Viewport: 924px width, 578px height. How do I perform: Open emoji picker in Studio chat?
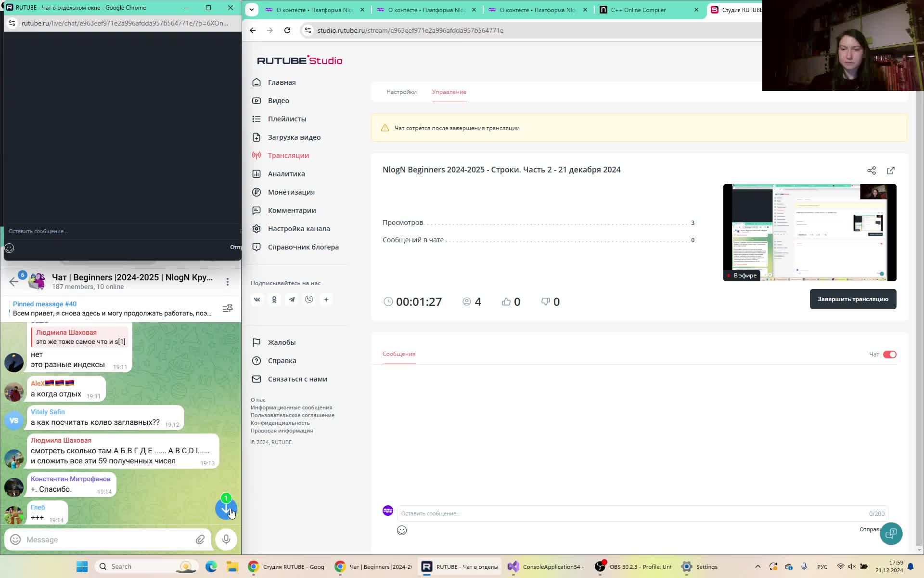pyautogui.click(x=402, y=530)
